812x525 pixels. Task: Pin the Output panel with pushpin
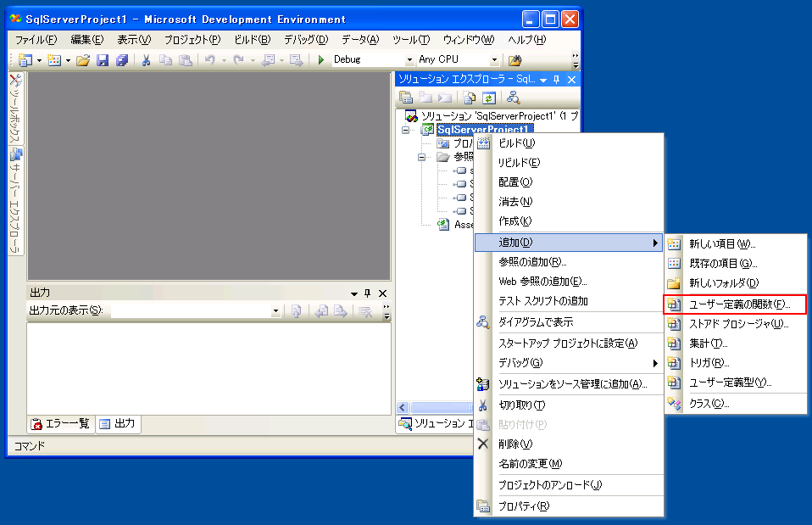[x=368, y=293]
